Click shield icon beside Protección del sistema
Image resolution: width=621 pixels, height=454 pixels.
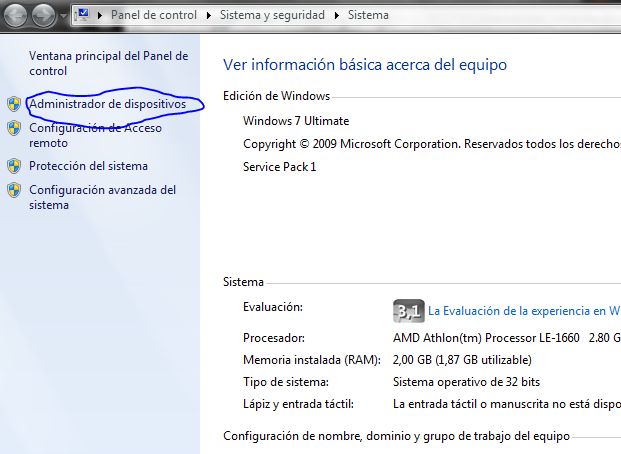[14, 166]
